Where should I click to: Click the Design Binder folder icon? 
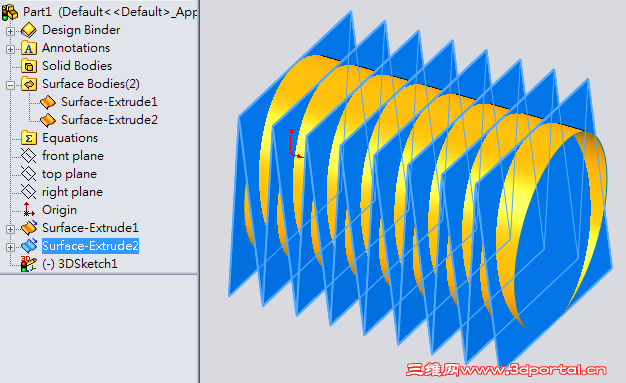click(29, 30)
